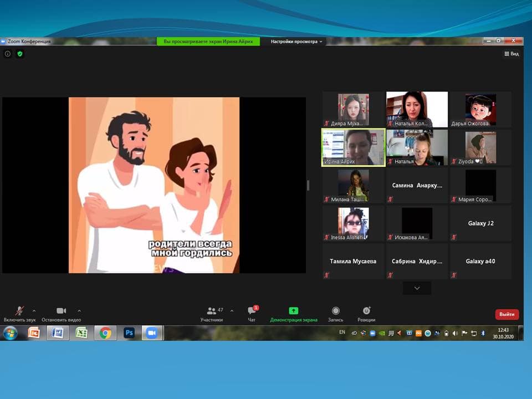Open Word from the taskbar
The width and height of the screenshot is (532, 399).
(58, 333)
